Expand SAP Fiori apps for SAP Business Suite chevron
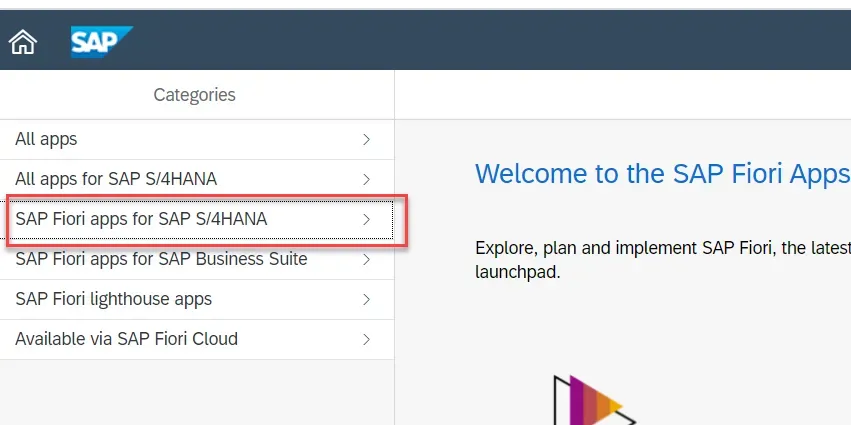 pyautogui.click(x=367, y=259)
